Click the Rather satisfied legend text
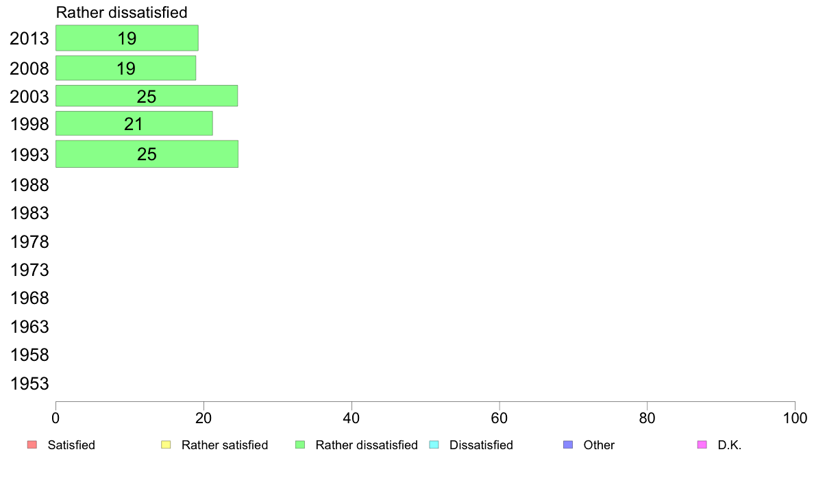Image resolution: width=814 pixels, height=504 pixels. pos(225,445)
